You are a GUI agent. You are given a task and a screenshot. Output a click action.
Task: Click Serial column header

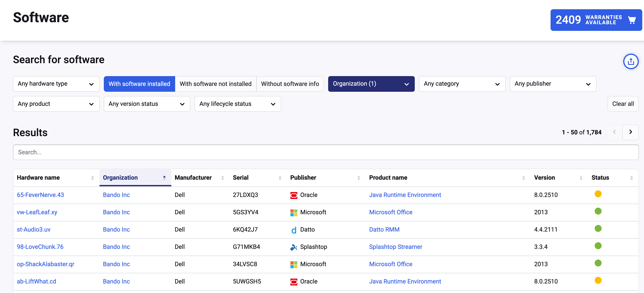[241, 178]
